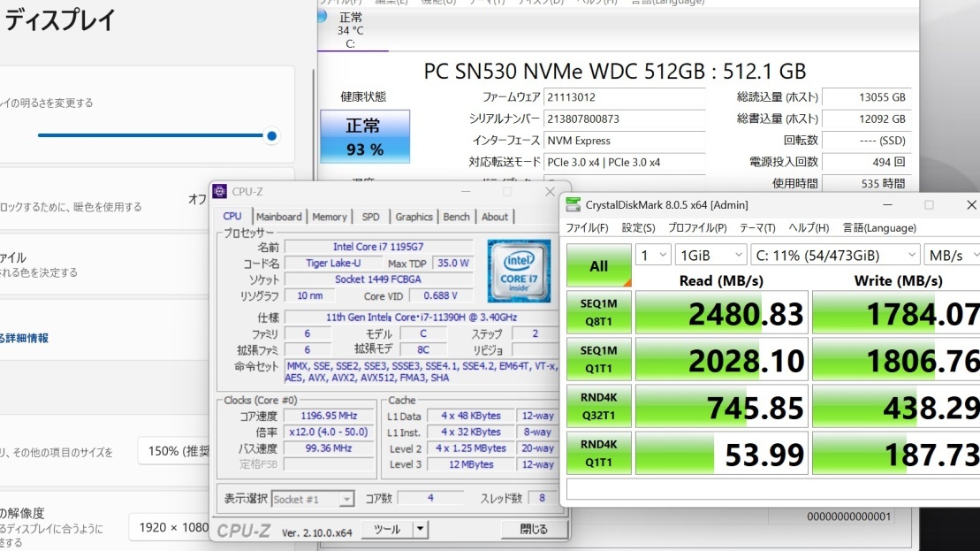Viewport: 980px width, 551px height.
Task: Switch to the Mainboard tab in CPU-Z
Action: pos(278,216)
